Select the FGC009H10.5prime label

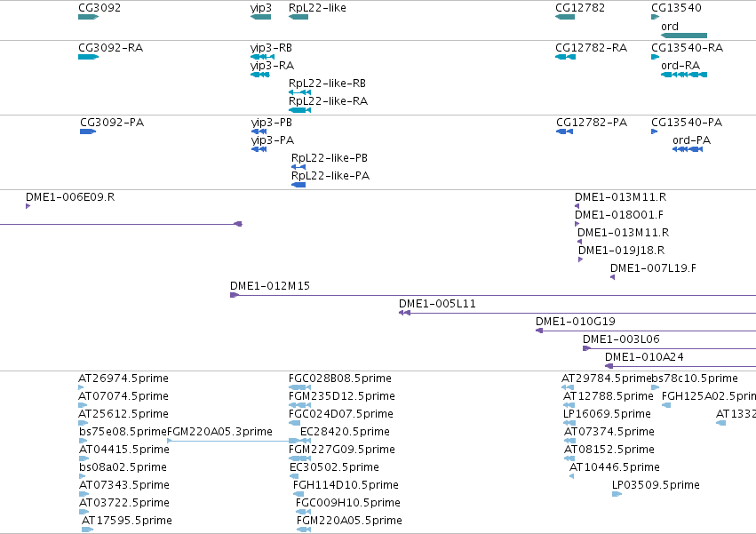(348, 504)
